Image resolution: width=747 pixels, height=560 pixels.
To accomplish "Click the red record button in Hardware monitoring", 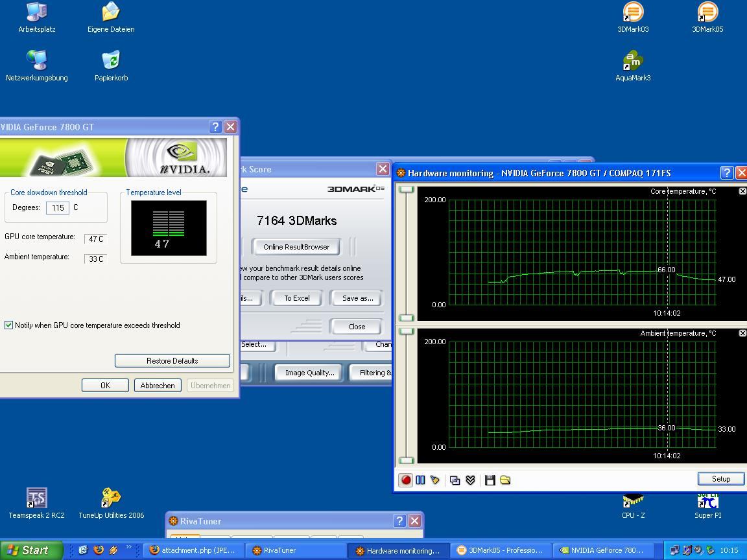I will click(x=405, y=480).
